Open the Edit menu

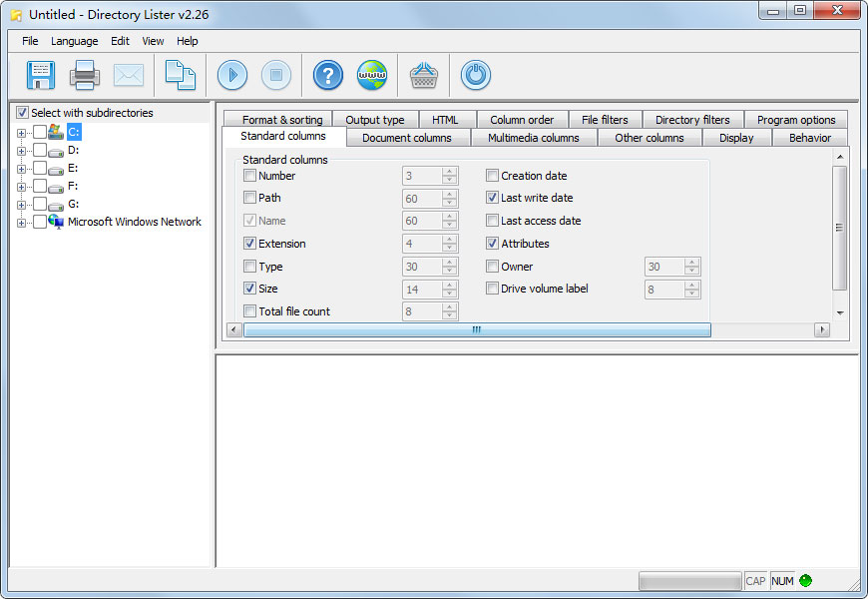point(120,41)
